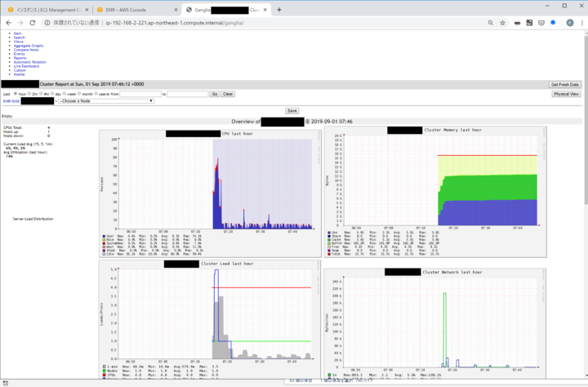588x387 pixels.
Task: Select the 4hr time range radio
Action: coord(41,94)
